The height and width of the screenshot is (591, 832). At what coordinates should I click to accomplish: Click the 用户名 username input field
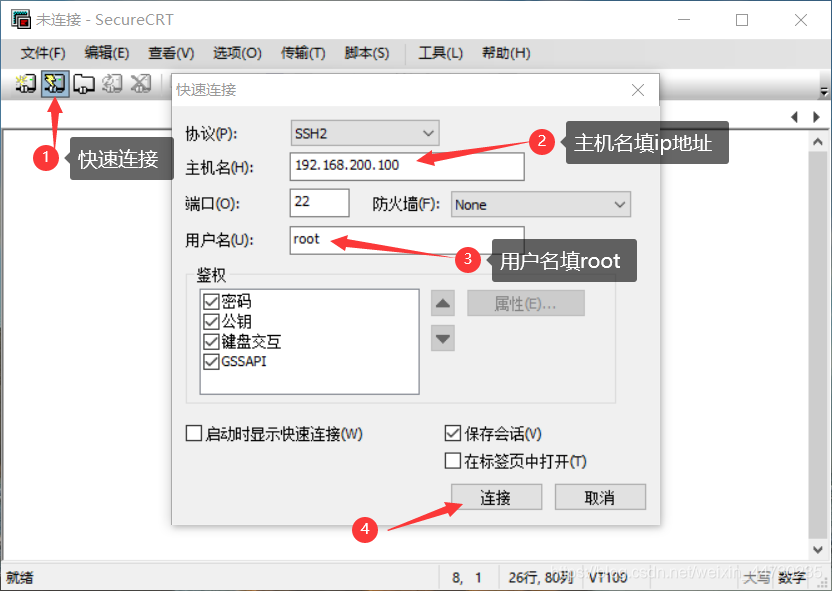click(407, 240)
